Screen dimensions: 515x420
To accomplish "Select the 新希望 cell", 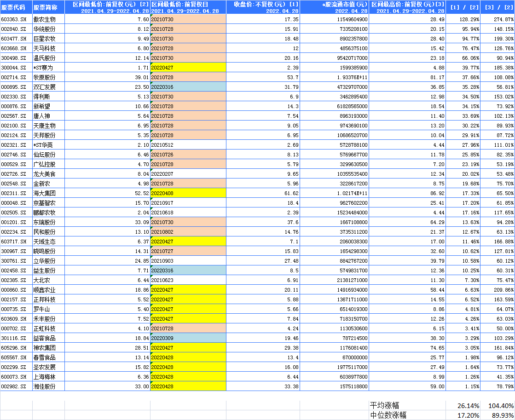I will click(x=49, y=106).
